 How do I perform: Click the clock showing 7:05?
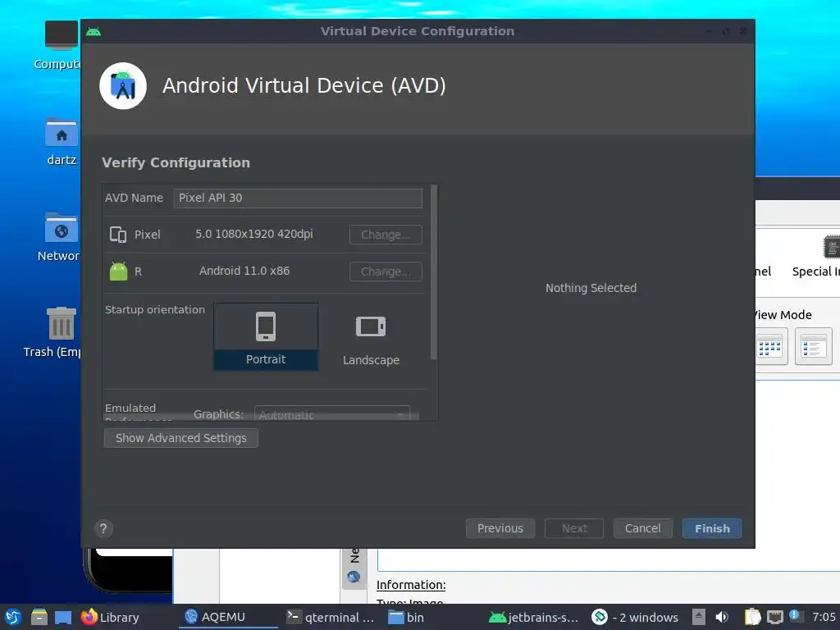point(824,617)
